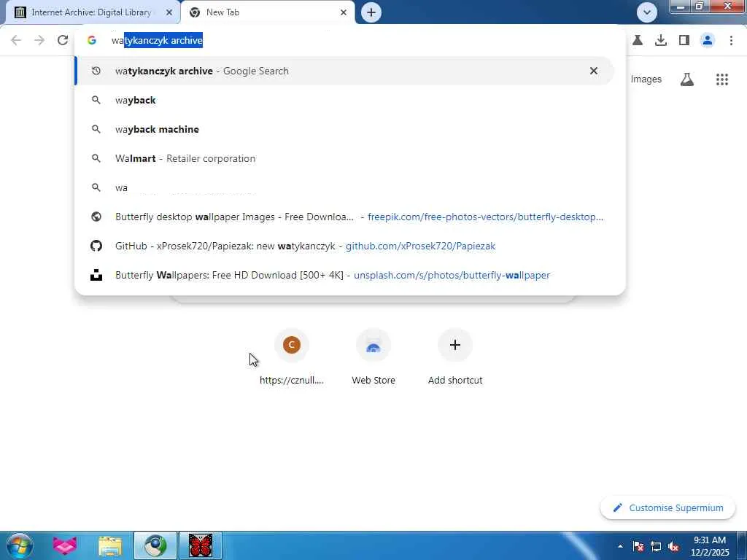Click the Unsplash logo icon in suggestions

coord(96,275)
